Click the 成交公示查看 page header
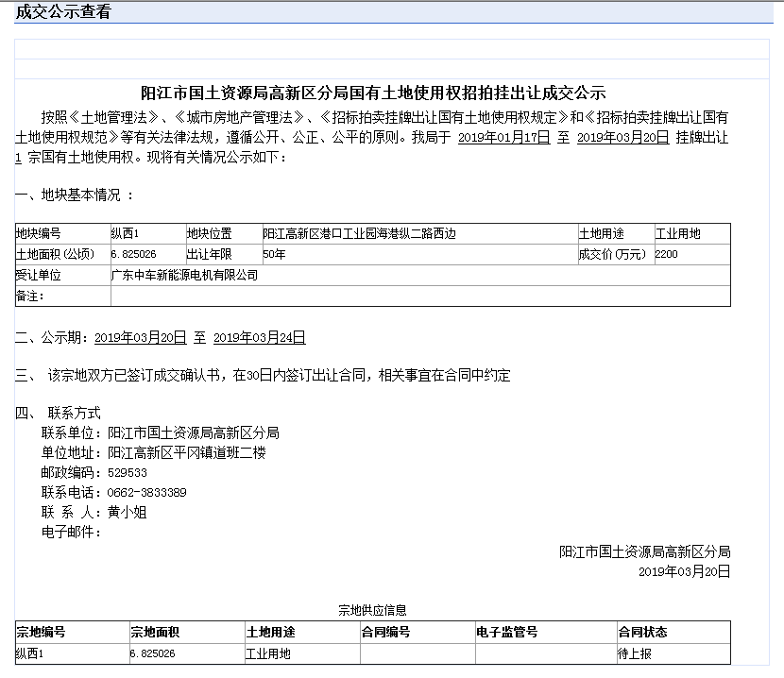Viewport: 784px width, 678px height. click(63, 11)
